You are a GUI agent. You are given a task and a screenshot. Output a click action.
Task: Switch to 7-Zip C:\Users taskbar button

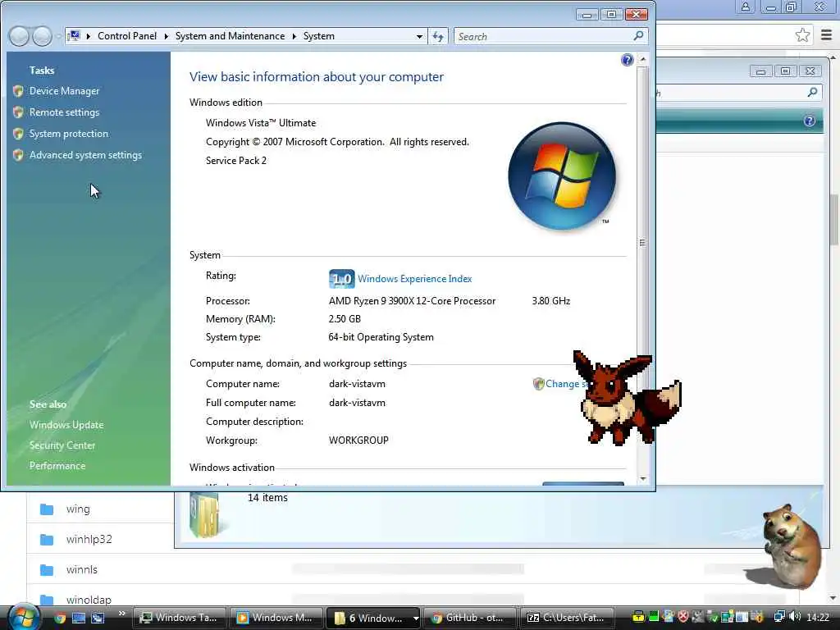point(567,619)
